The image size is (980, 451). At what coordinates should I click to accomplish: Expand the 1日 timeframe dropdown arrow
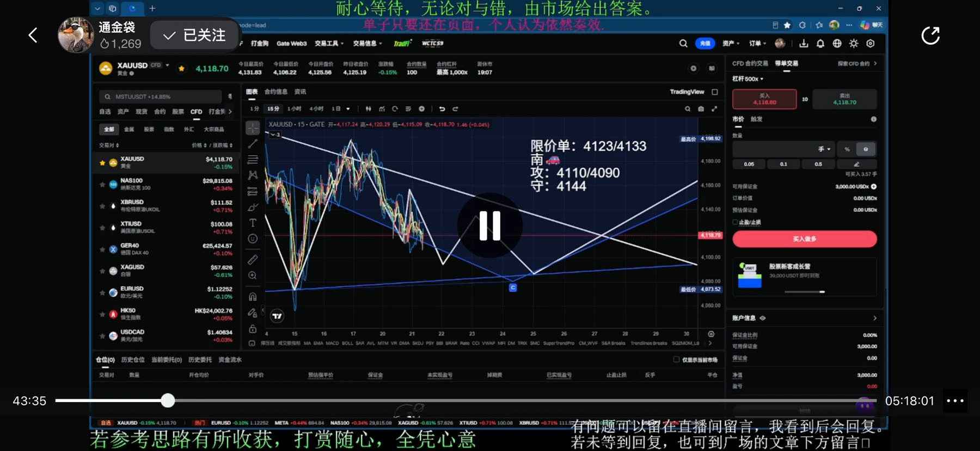coord(348,109)
